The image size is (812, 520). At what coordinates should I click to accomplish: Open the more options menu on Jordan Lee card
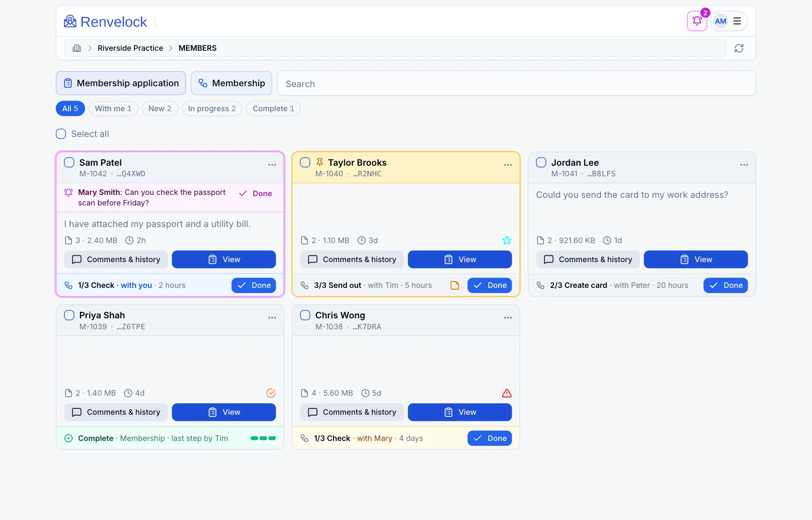pyautogui.click(x=744, y=165)
